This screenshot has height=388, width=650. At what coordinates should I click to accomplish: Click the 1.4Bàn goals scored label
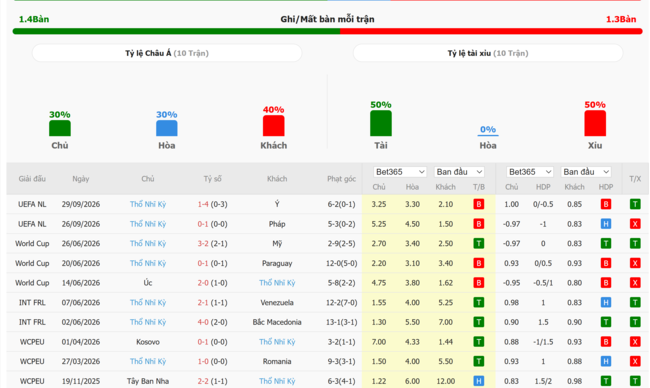34,19
